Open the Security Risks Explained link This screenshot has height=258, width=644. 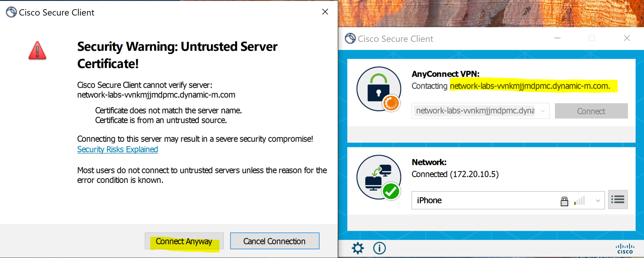tap(117, 149)
